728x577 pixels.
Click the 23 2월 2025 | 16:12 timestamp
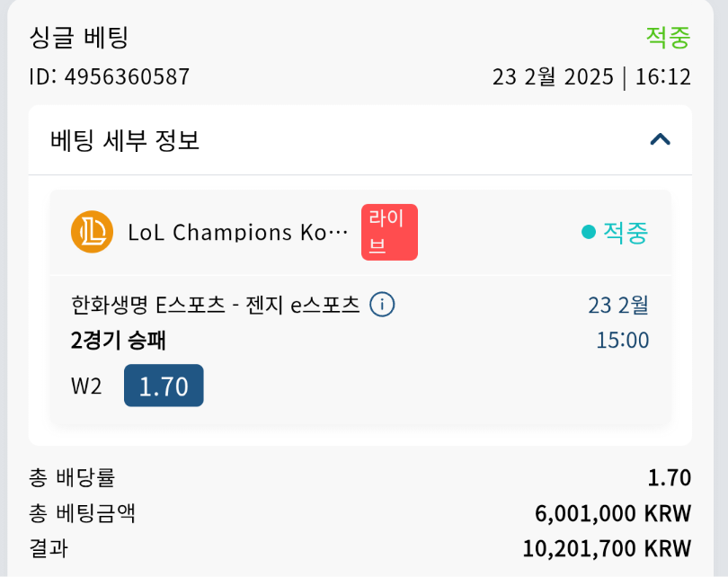tap(591, 76)
